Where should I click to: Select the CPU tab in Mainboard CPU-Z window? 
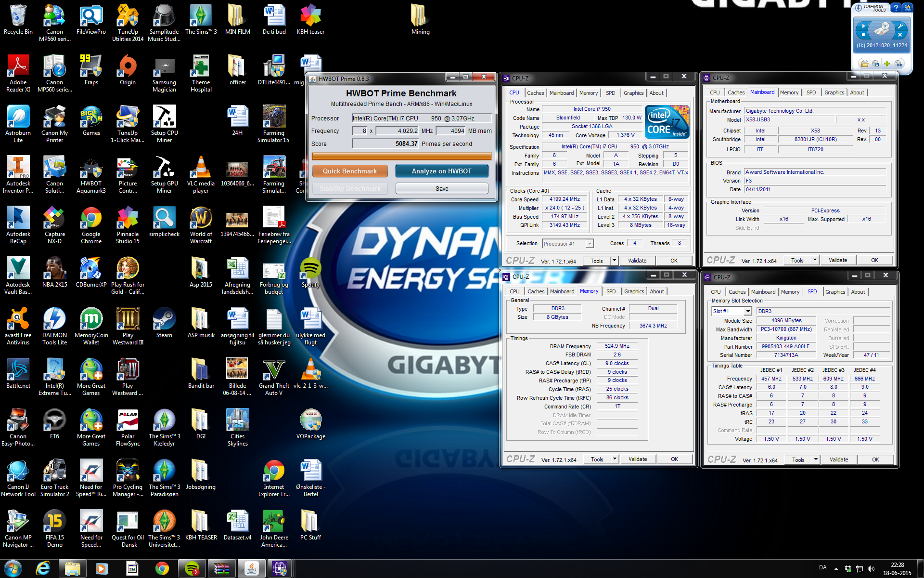[715, 92]
